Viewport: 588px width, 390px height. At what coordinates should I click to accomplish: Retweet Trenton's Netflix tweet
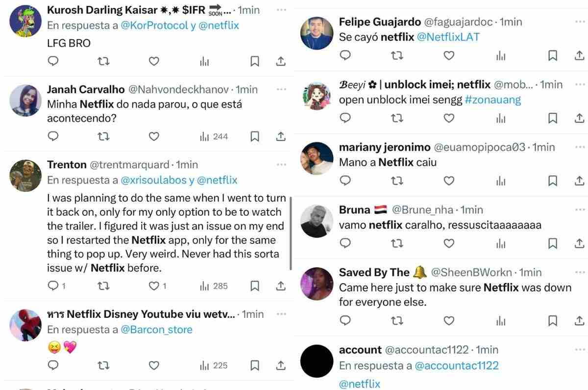(103, 286)
